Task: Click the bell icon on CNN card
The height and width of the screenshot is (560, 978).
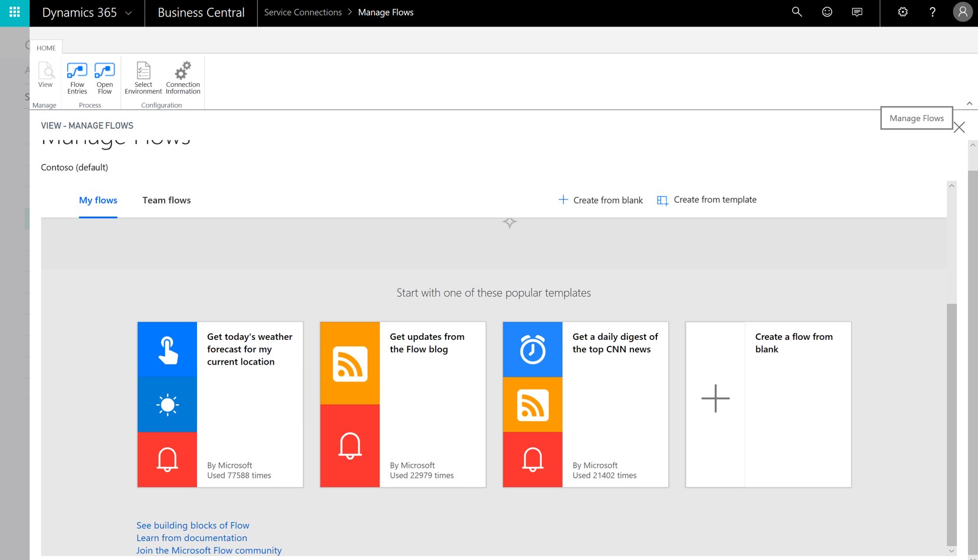Action: coord(532,460)
